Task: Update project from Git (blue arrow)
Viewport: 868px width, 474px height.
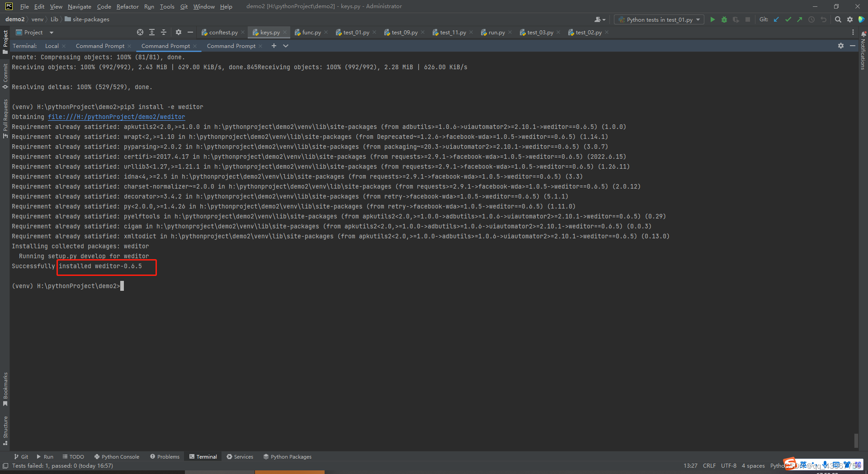Action: [776, 19]
